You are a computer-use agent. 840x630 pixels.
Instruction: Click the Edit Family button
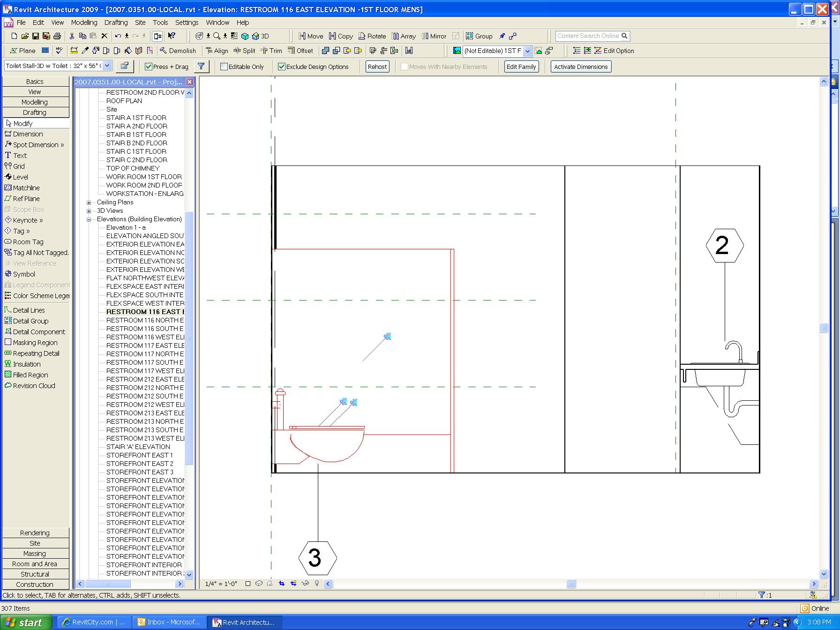click(x=521, y=67)
